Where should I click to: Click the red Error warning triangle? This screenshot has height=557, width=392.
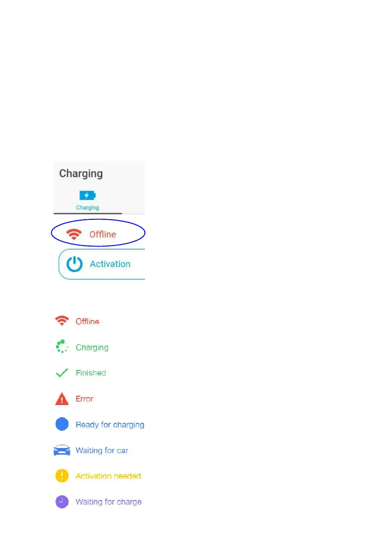click(62, 399)
